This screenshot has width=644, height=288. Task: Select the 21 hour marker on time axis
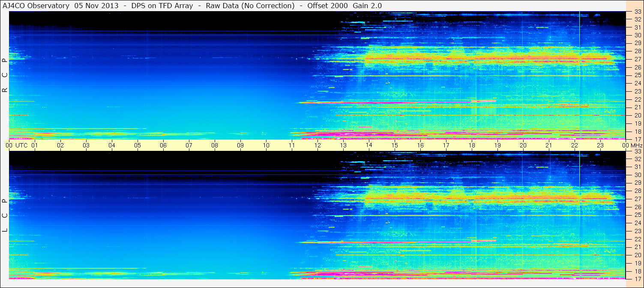(549, 145)
